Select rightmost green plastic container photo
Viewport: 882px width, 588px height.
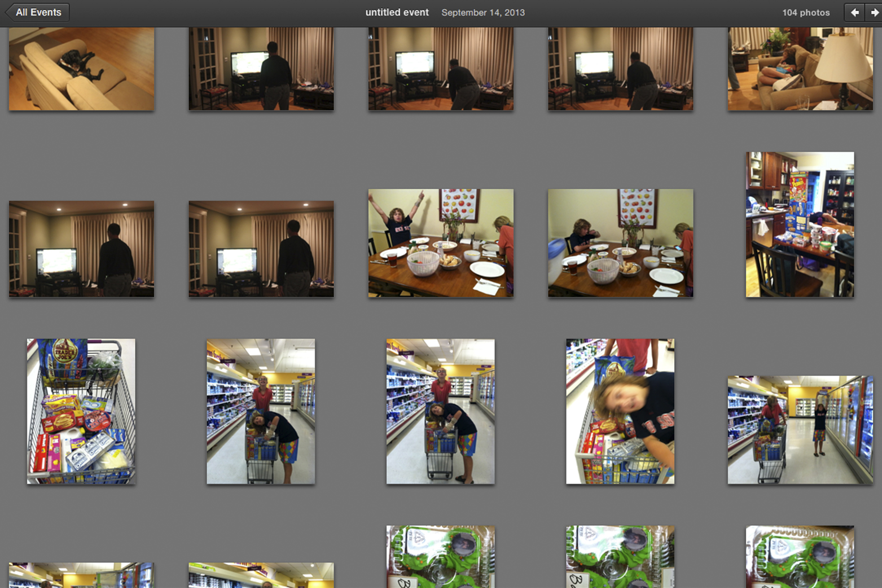800,557
